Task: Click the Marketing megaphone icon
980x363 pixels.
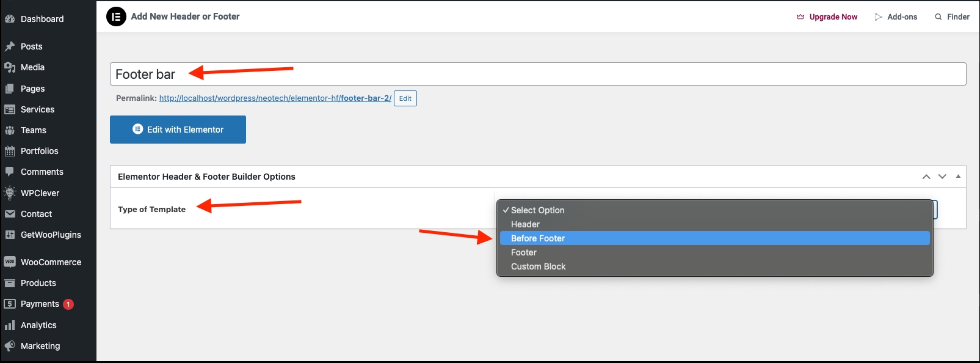Action: (x=10, y=346)
